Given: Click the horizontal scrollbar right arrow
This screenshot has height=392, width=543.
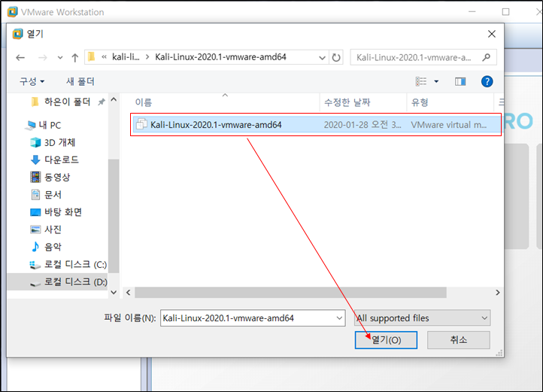Looking at the screenshot, I should point(498,293).
